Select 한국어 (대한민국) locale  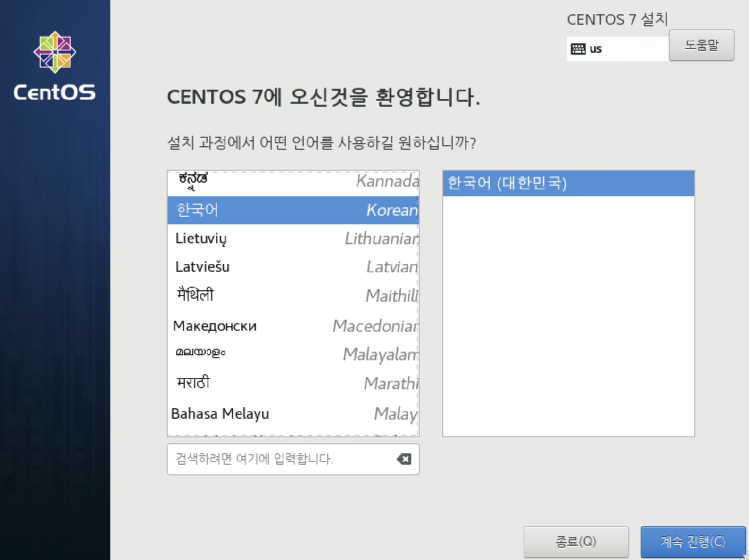(x=568, y=183)
